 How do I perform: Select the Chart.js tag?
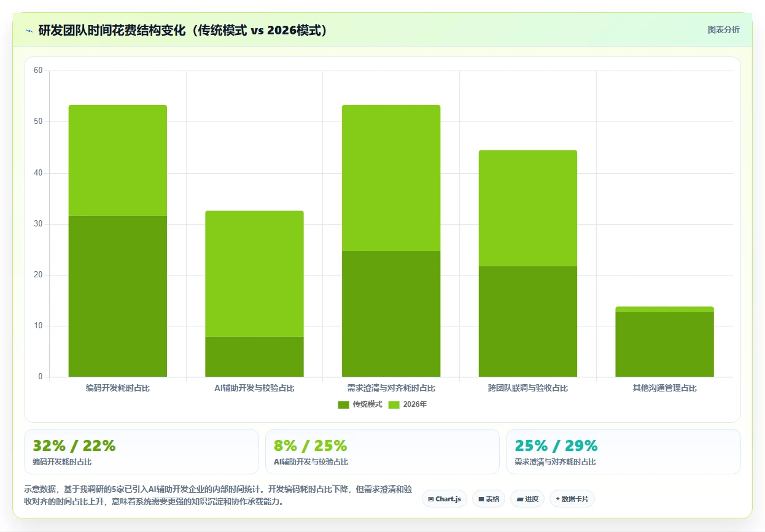tap(445, 499)
